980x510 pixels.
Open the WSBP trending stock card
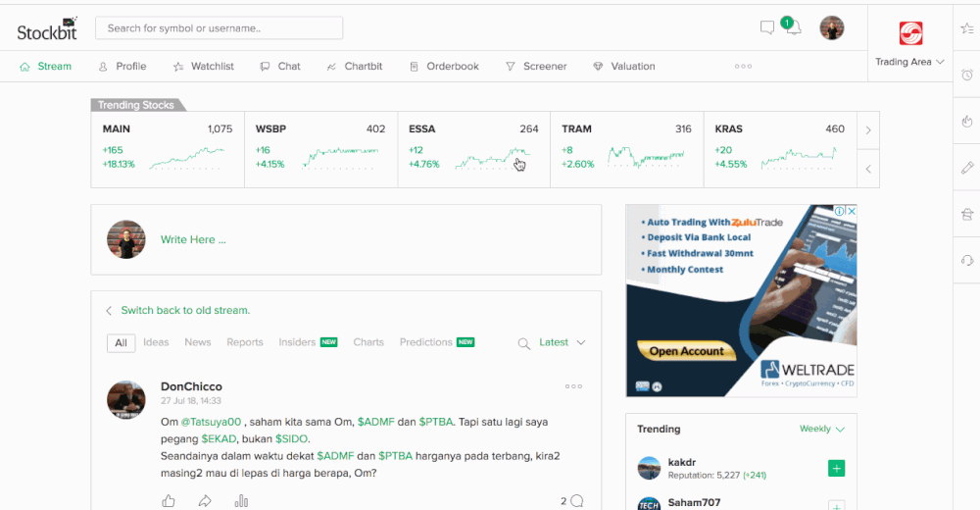pyautogui.click(x=320, y=149)
